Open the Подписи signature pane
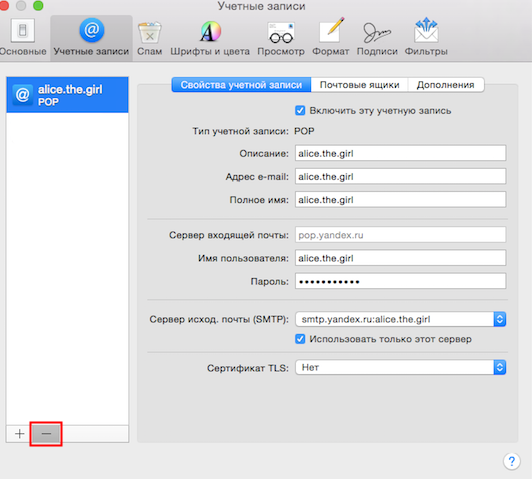Viewport: 532px width, 479px height. [x=377, y=38]
